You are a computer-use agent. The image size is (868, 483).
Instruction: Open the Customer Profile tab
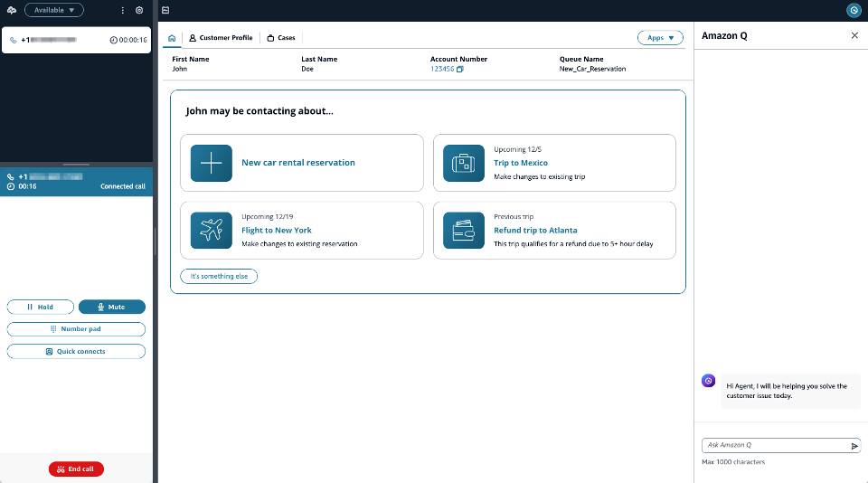221,38
